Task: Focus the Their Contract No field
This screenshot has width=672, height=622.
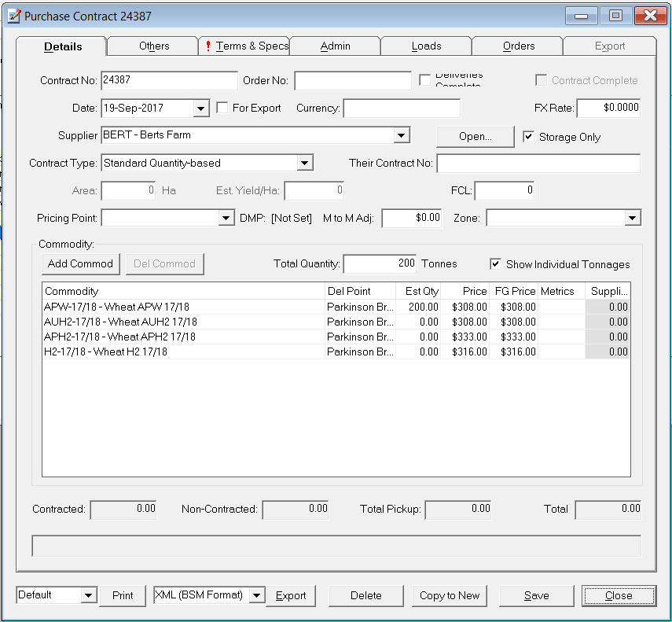Action: 538,164
